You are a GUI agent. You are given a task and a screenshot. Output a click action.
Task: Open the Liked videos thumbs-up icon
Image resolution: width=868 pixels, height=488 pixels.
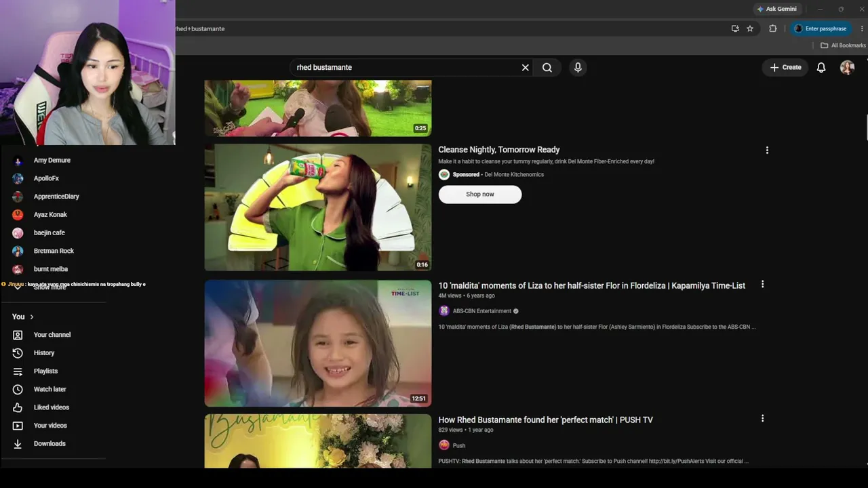click(18, 408)
